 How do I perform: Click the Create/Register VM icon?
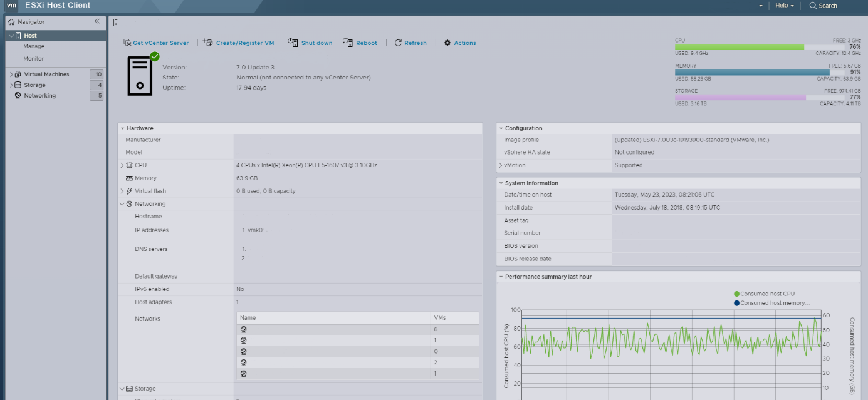[208, 43]
